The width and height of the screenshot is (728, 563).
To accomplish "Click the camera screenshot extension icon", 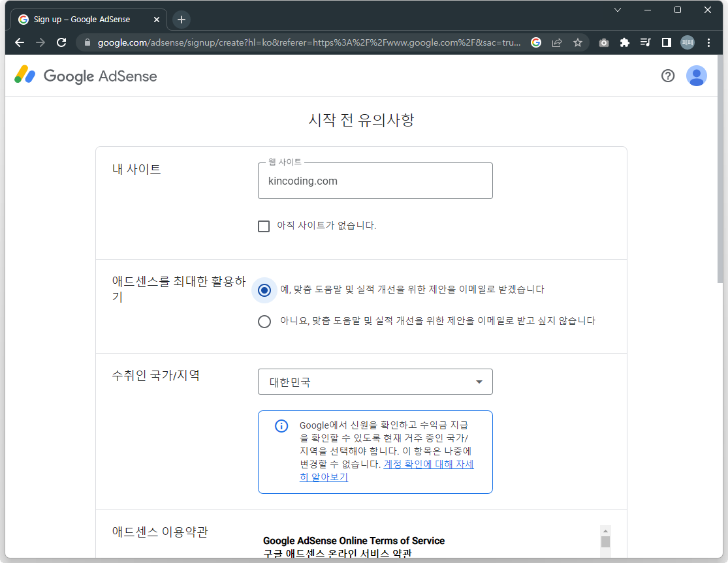I will click(603, 42).
